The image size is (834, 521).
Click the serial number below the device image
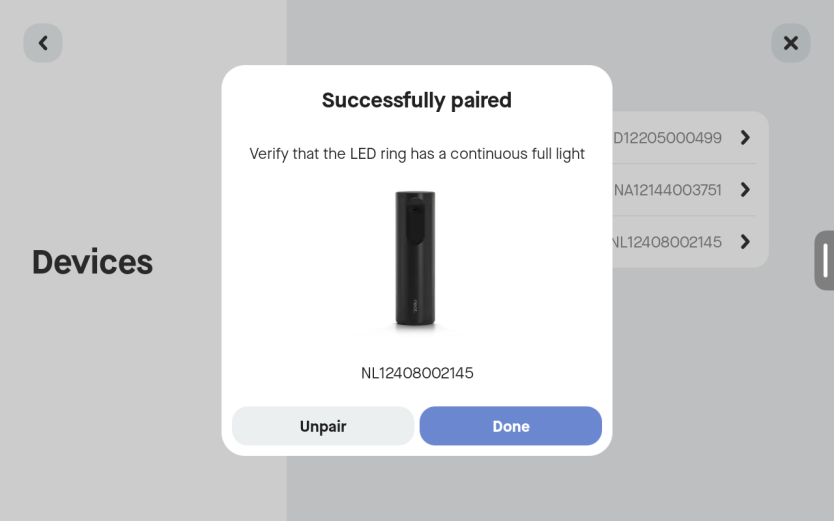[417, 373]
